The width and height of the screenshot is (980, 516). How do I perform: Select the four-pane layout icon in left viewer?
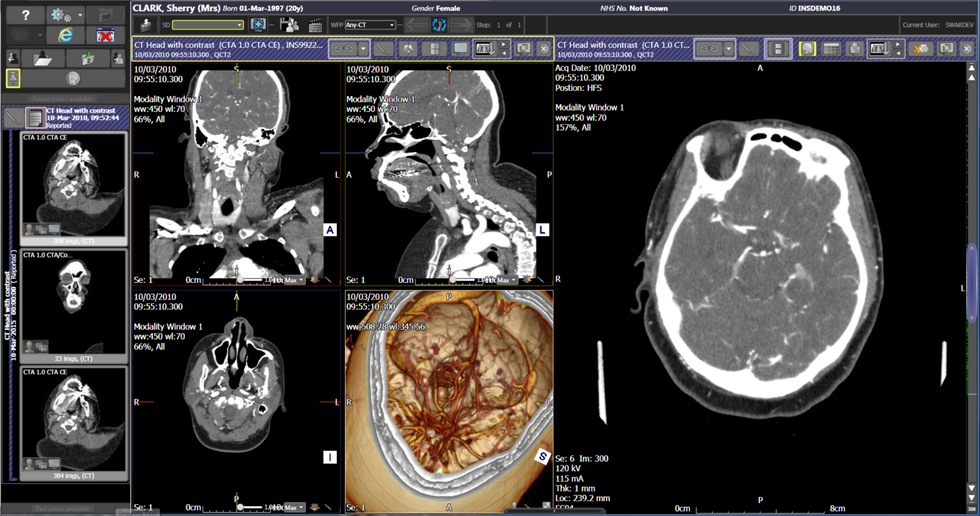click(435, 48)
